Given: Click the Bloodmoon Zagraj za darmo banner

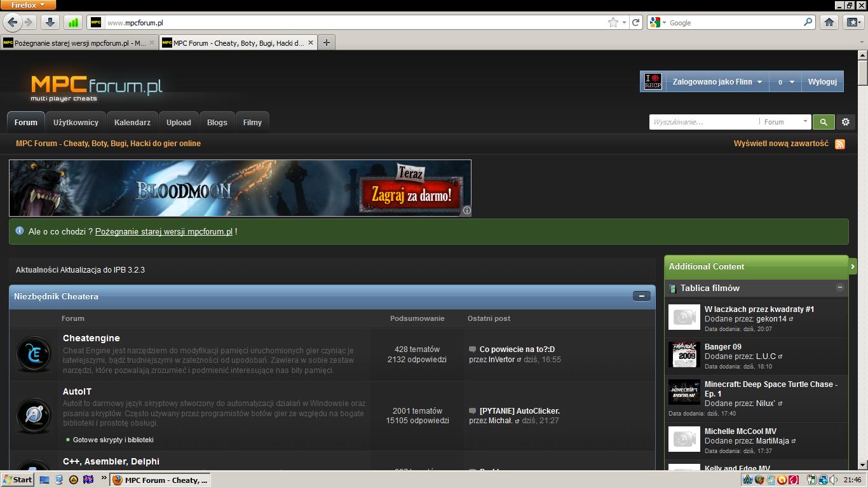Looking at the screenshot, I should point(240,188).
